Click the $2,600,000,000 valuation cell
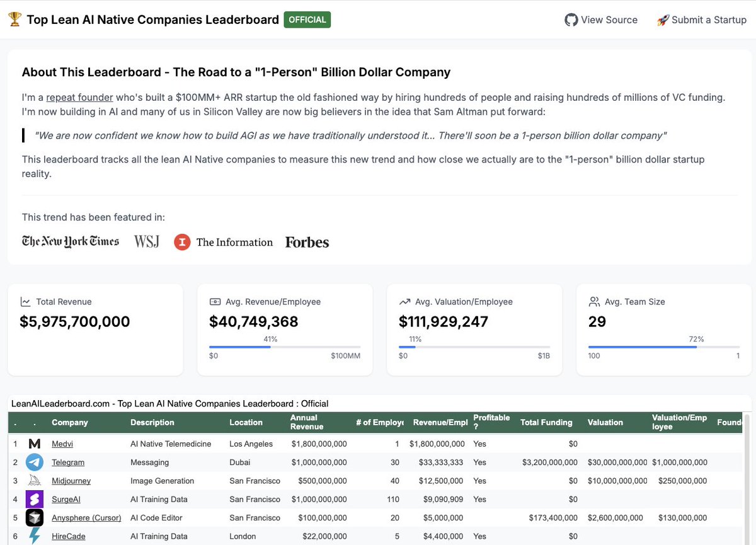 (x=616, y=518)
